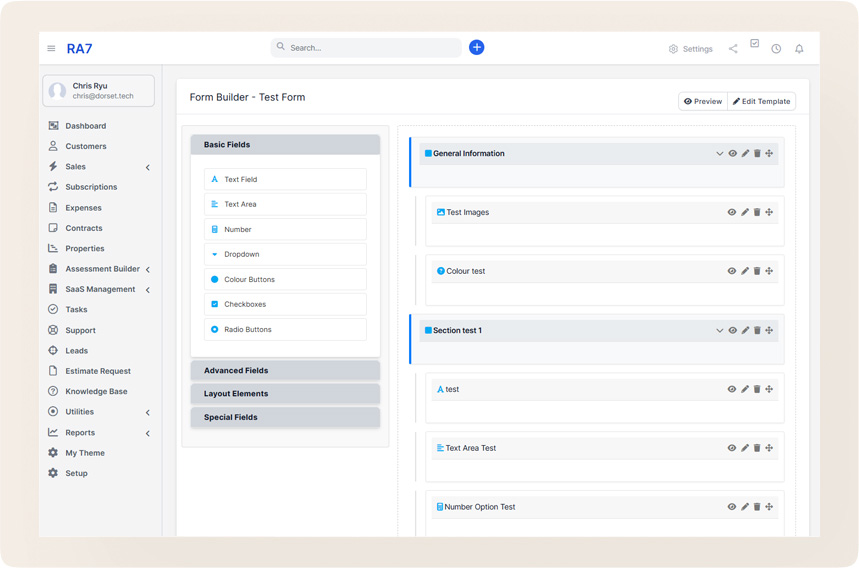Click move handle of Number Option Test
The image size is (859, 568).
pyautogui.click(x=769, y=507)
